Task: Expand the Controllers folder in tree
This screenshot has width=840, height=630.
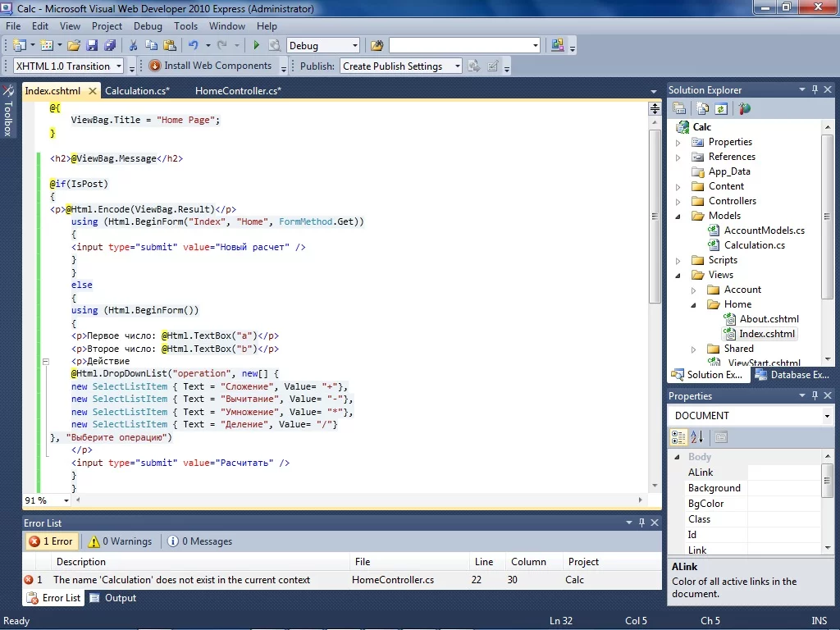Action: click(678, 201)
